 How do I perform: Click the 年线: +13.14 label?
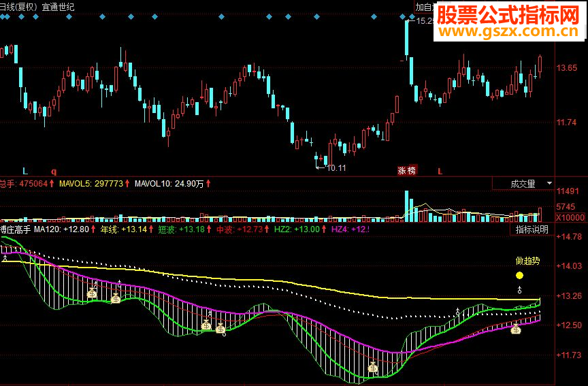pos(123,229)
